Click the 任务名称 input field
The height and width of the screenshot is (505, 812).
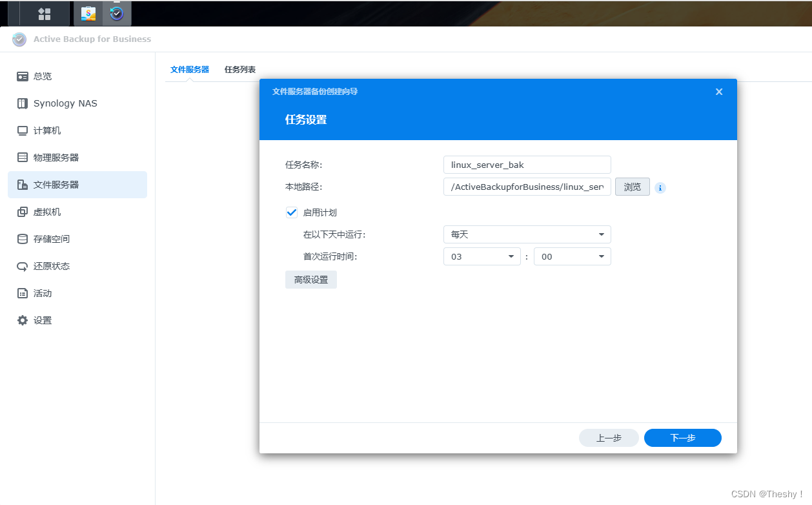(x=527, y=165)
